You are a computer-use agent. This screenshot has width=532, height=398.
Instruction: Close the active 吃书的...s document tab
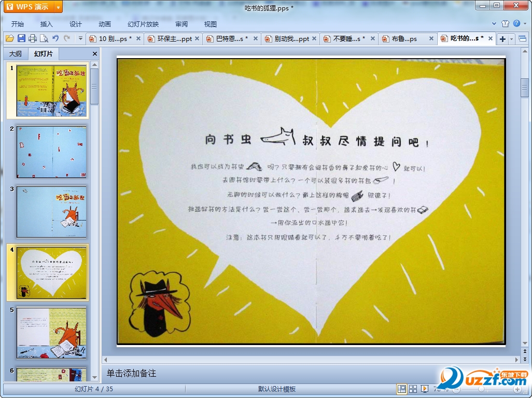491,39
